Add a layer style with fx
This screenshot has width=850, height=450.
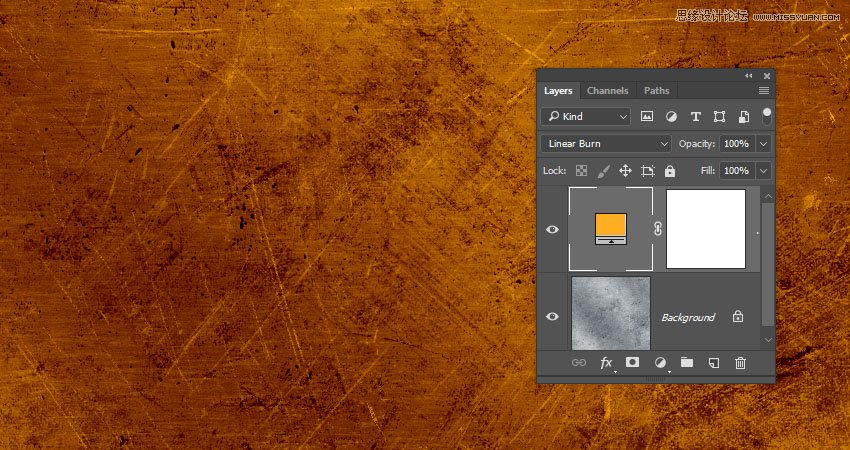click(607, 363)
